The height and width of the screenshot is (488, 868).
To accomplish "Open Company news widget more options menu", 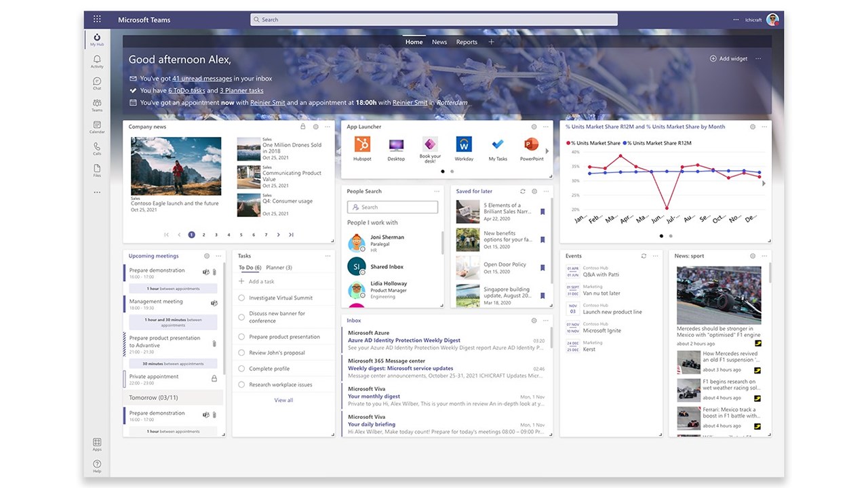I will coord(328,127).
